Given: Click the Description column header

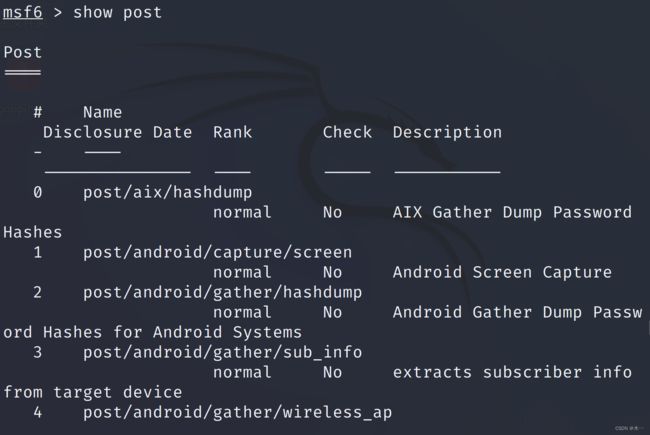Looking at the screenshot, I should [x=447, y=132].
